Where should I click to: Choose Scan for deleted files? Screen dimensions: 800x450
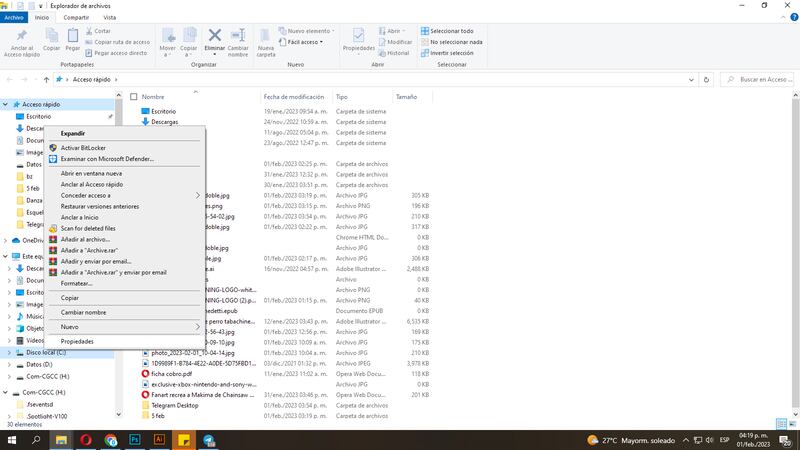tap(124, 229)
